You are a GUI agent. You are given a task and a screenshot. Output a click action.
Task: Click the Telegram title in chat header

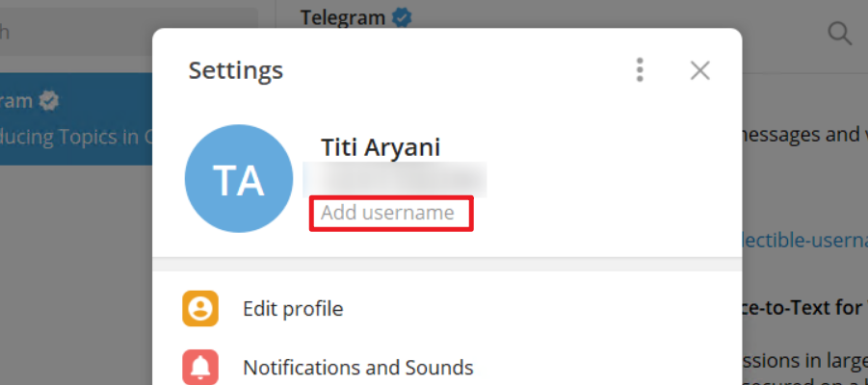tap(343, 17)
